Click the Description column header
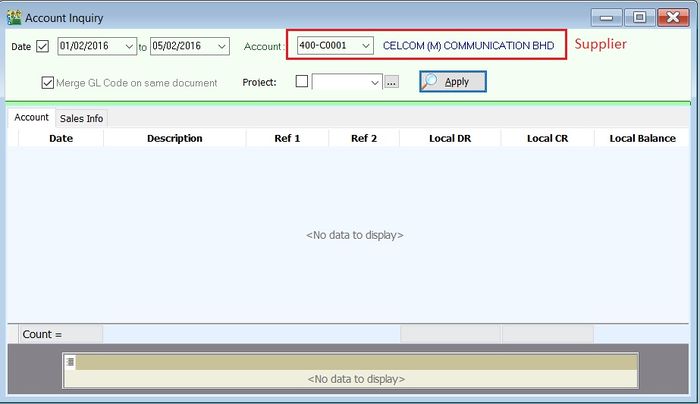Screen dimensions: 700x404 click(174, 138)
